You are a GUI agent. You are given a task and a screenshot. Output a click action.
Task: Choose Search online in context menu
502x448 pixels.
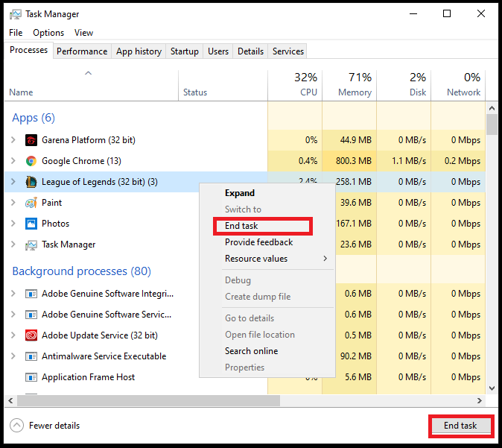(267, 351)
